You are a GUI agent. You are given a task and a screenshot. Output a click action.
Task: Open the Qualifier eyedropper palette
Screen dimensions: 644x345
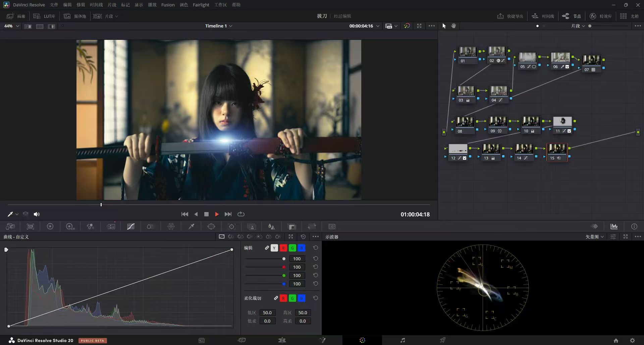[191, 227]
